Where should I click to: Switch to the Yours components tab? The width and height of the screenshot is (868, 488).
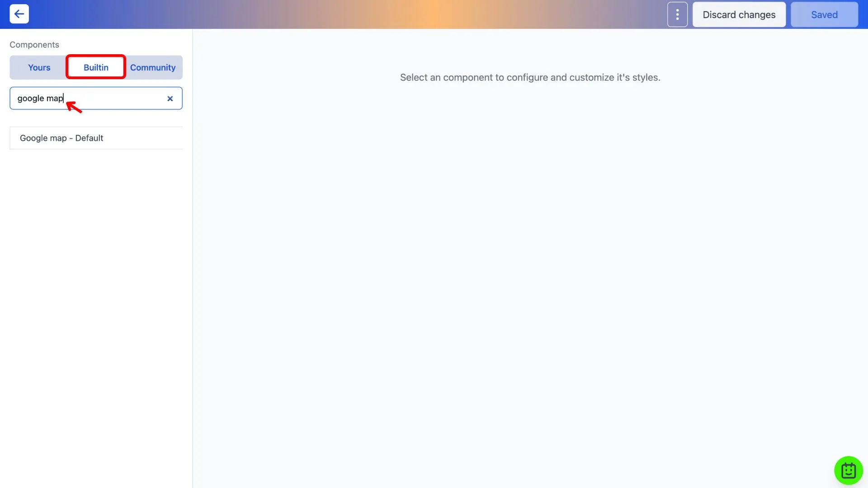click(x=39, y=67)
